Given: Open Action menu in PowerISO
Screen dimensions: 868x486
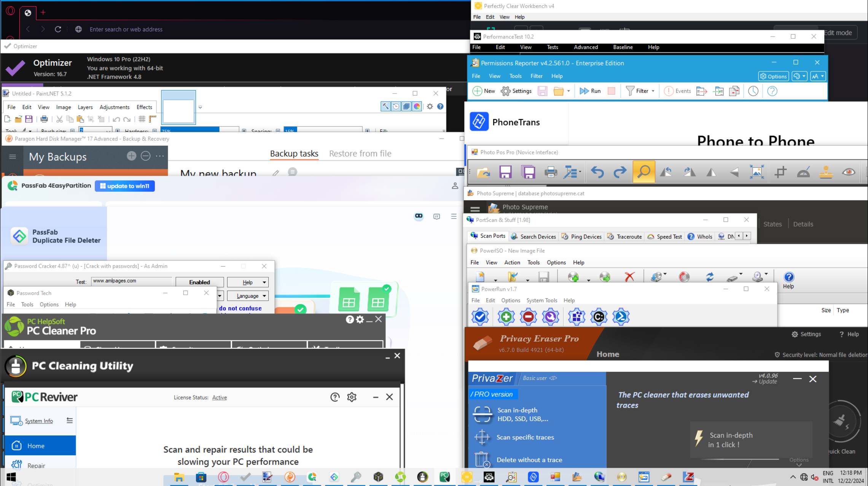Looking at the screenshot, I should (512, 262).
